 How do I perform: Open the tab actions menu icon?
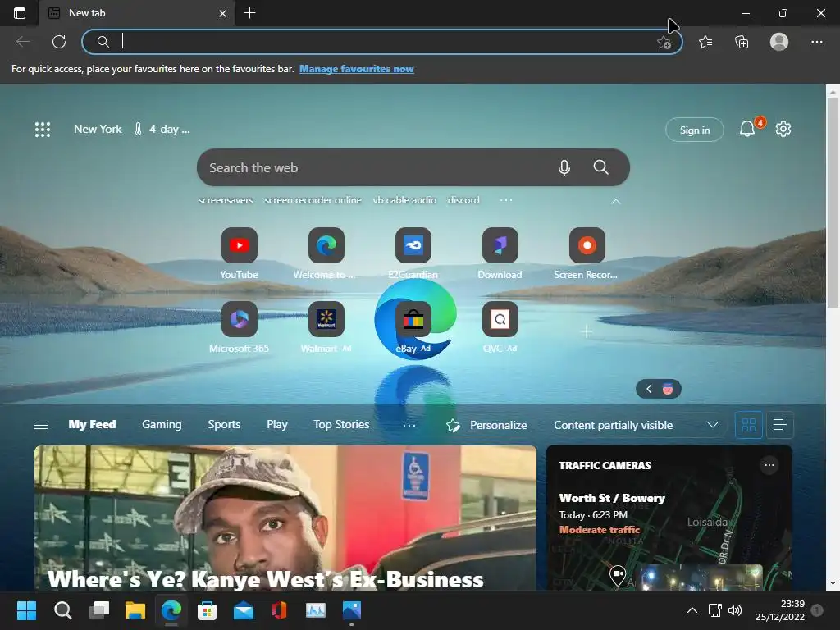click(x=20, y=13)
